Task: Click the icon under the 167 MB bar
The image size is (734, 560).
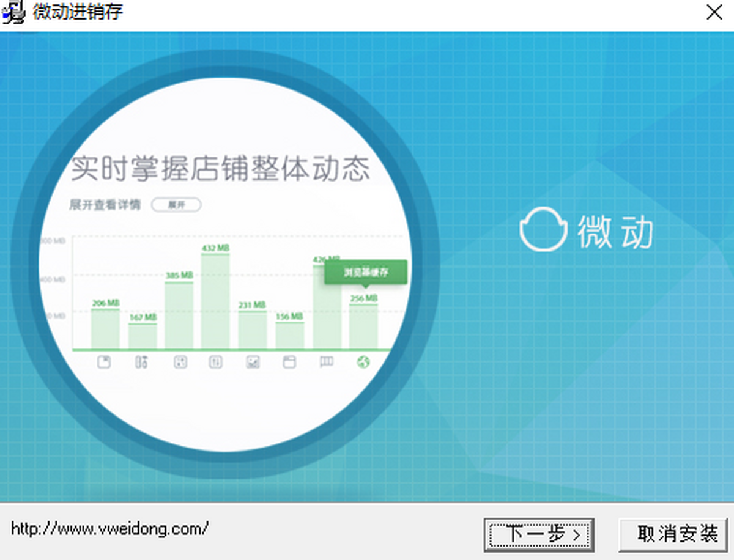Action: (141, 362)
